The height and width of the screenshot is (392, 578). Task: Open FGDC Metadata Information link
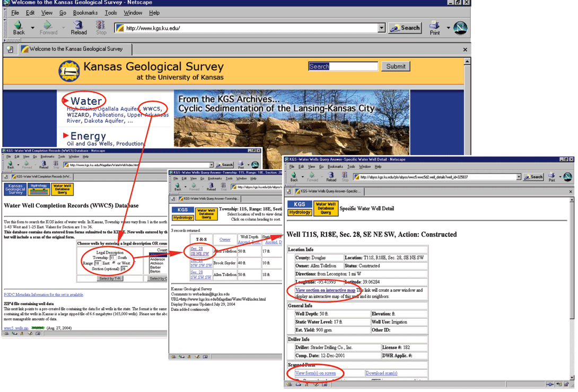[x=43, y=295]
